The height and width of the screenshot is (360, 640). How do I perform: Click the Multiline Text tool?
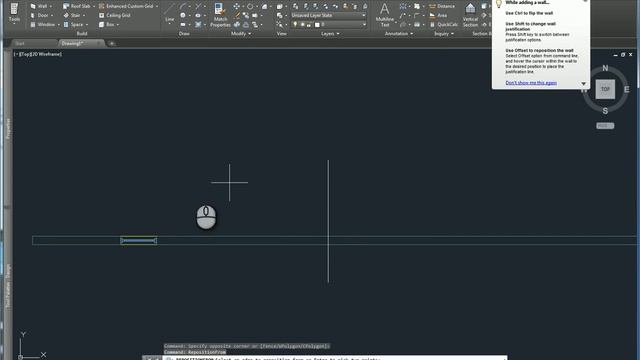(x=384, y=15)
